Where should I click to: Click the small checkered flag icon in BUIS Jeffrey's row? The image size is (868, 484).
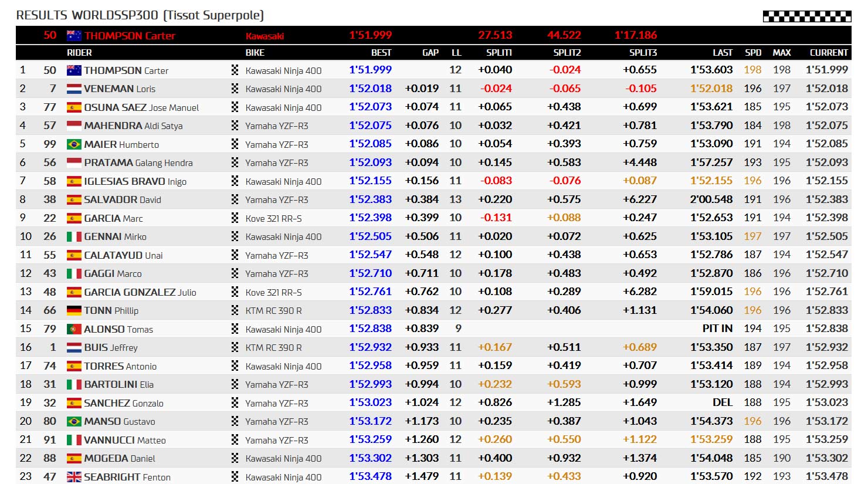(235, 347)
